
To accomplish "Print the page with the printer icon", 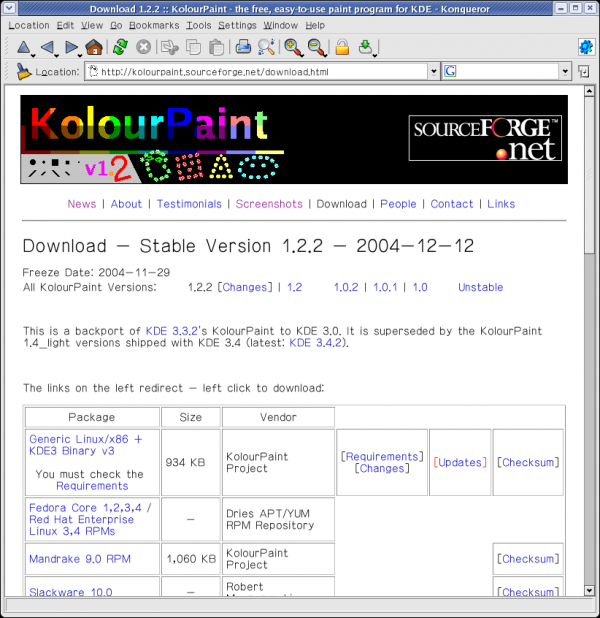I will 243,47.
